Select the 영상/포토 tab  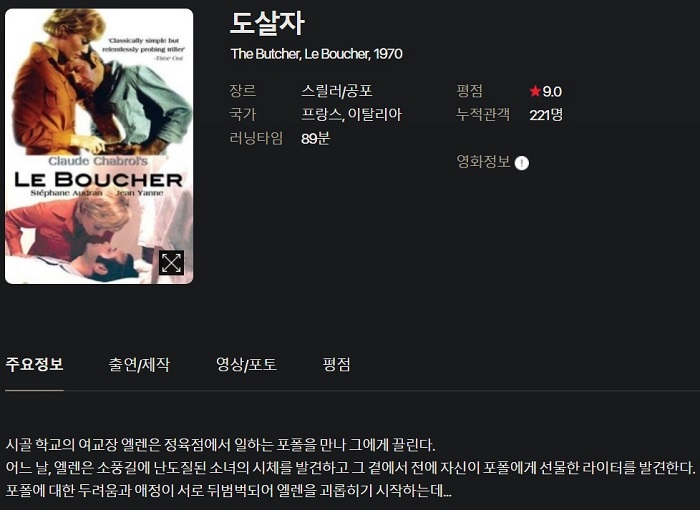246,364
